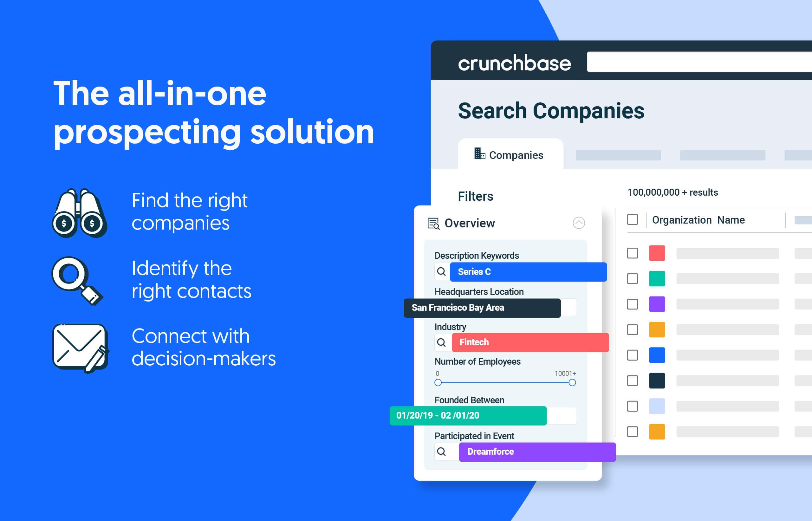
Task: Collapse the Overview filters section
Action: (x=579, y=224)
